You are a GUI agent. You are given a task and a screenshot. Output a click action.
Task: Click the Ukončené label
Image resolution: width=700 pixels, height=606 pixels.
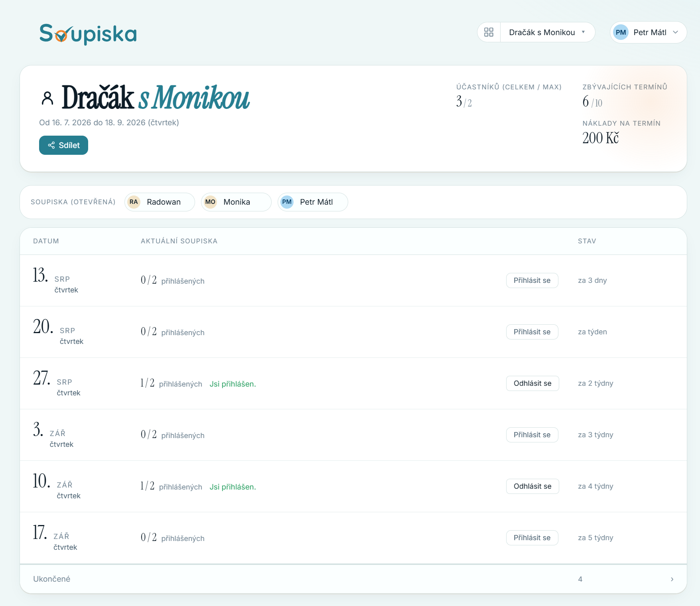click(51, 579)
